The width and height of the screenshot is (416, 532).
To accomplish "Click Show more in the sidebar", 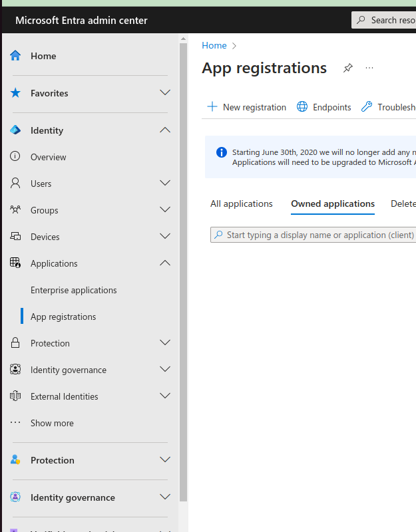I will 52,423.
